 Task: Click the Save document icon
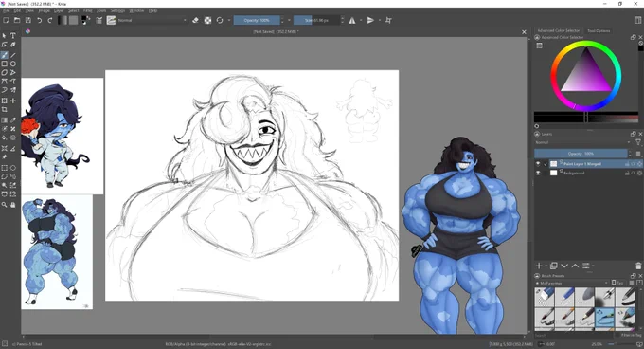click(x=27, y=20)
